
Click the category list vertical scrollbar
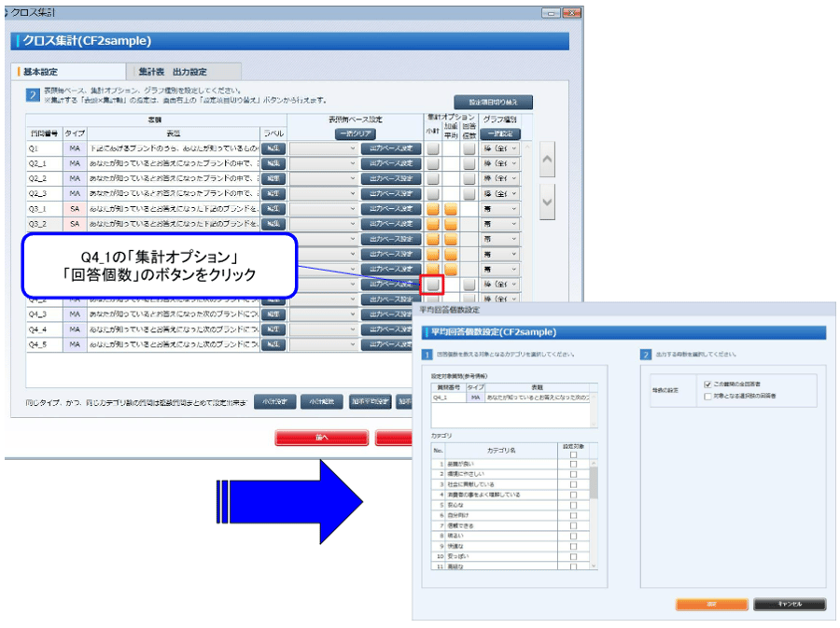pyautogui.click(x=593, y=513)
